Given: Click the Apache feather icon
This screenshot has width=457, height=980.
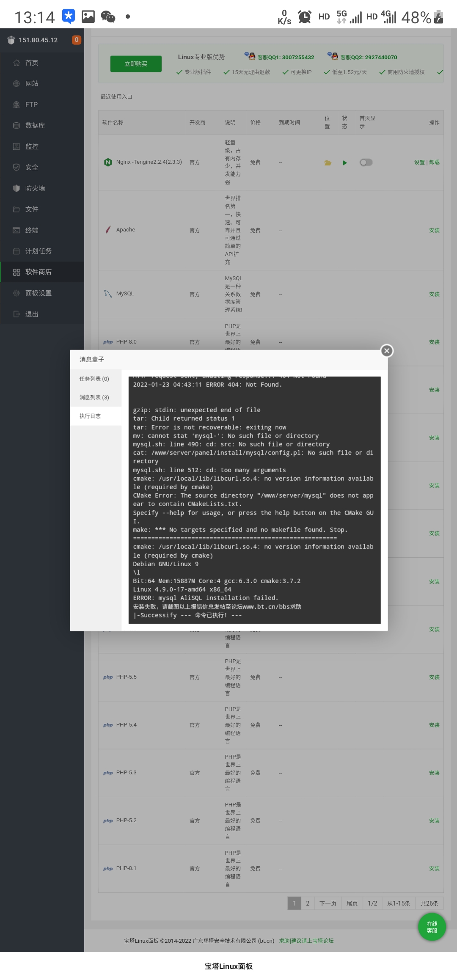Looking at the screenshot, I should point(108,230).
